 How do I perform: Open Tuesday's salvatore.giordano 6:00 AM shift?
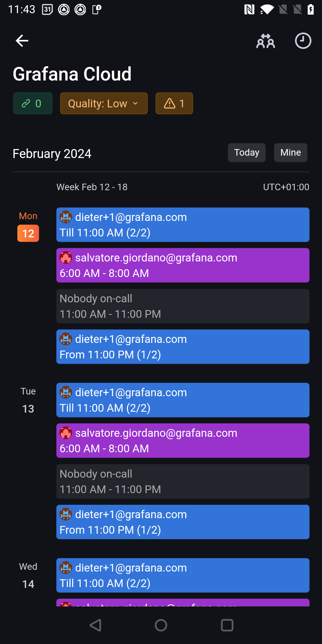[183, 441]
